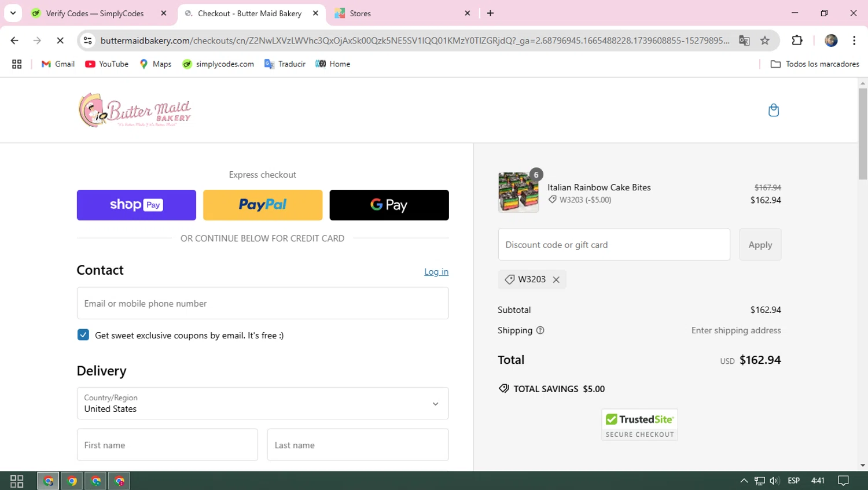The image size is (868, 490).
Task: Click the Enter shipping address text
Action: click(x=736, y=330)
